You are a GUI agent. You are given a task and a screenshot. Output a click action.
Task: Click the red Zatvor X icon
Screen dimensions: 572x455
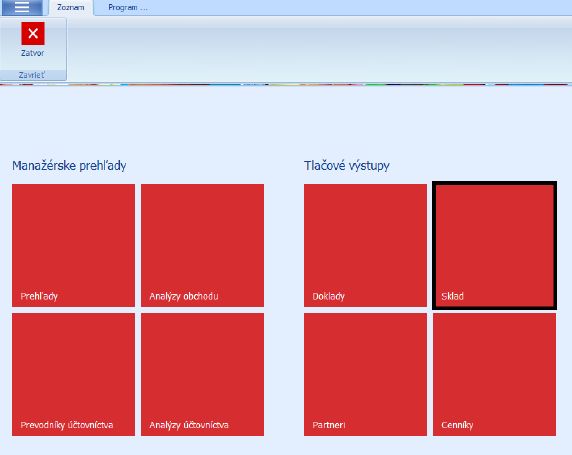pos(33,33)
